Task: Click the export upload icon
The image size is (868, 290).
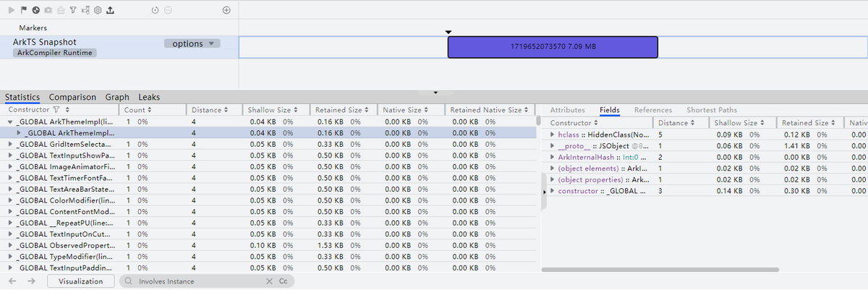Action: click(x=110, y=10)
